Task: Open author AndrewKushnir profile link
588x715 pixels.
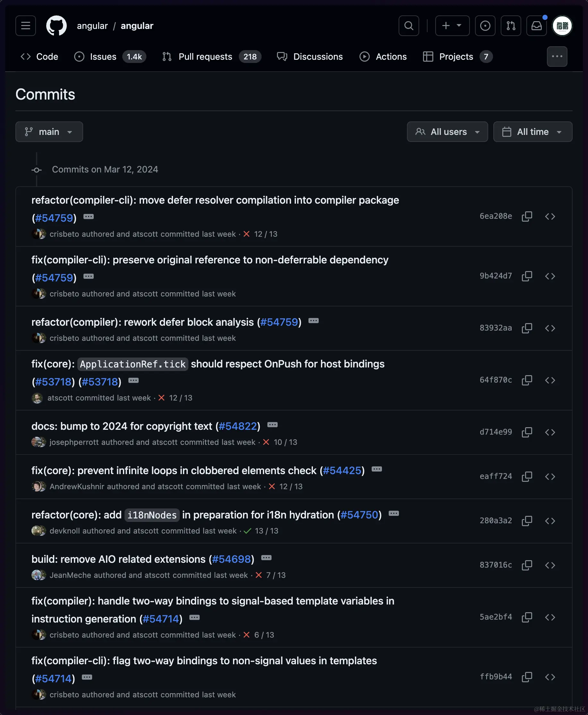Action: [x=77, y=487]
